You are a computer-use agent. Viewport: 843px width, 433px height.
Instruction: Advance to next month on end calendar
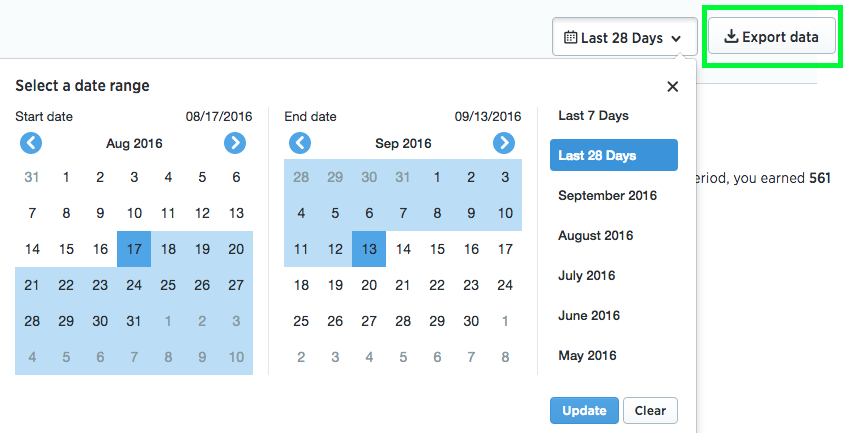(504, 143)
